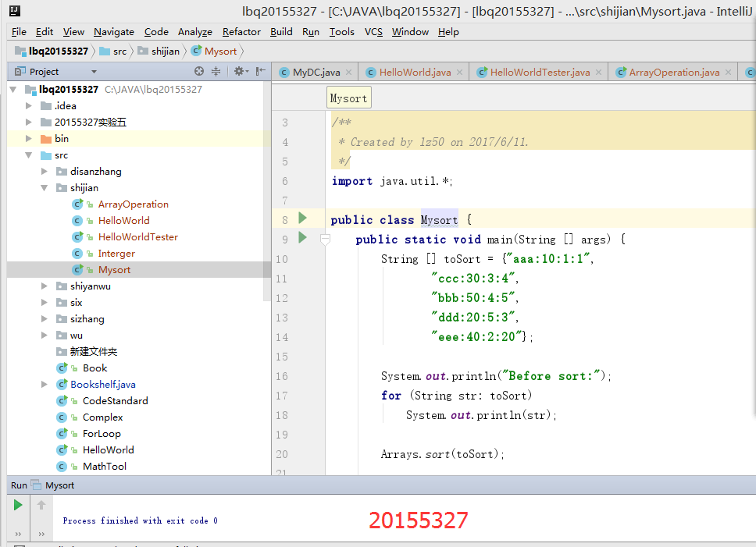This screenshot has height=547, width=756.
Task: Click the Mysort structure breadcrumb above the code
Action: tap(348, 98)
